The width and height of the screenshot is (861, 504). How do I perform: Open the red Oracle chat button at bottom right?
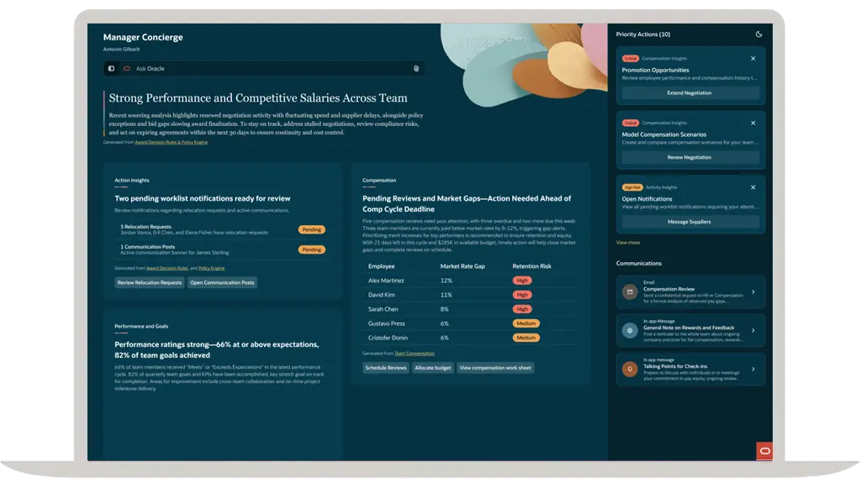tap(764, 451)
